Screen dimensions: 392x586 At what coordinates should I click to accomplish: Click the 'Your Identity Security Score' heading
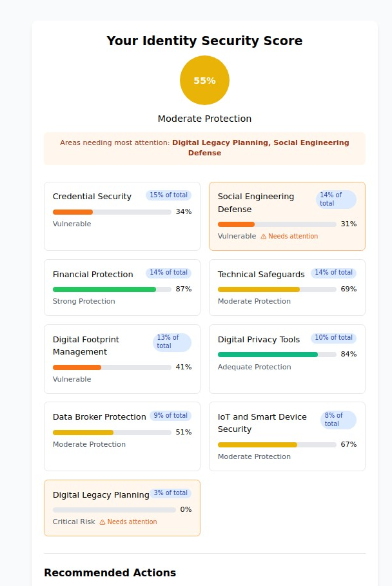pos(204,41)
